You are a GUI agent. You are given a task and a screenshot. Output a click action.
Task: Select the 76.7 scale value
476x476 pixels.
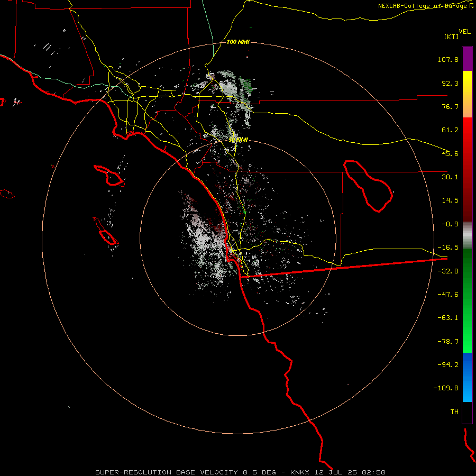click(x=450, y=106)
